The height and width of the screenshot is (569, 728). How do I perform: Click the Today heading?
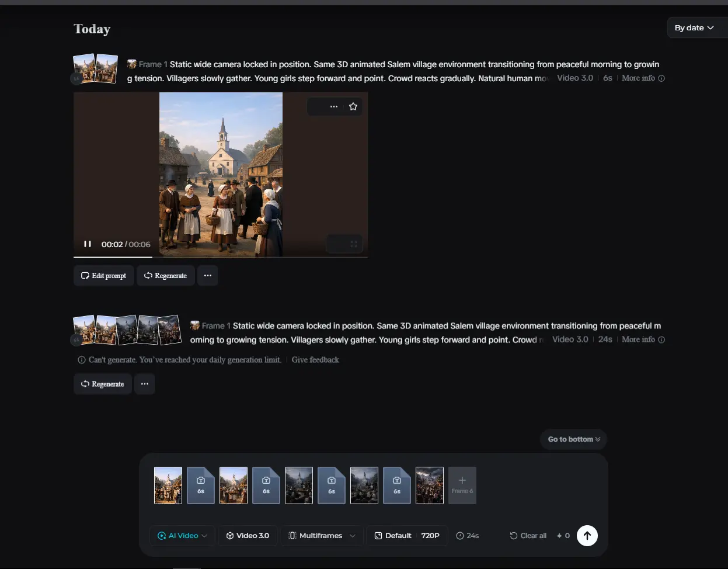click(92, 29)
